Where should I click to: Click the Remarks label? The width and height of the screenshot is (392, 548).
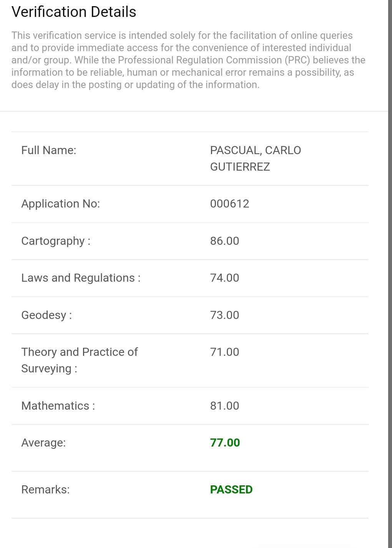pos(45,490)
